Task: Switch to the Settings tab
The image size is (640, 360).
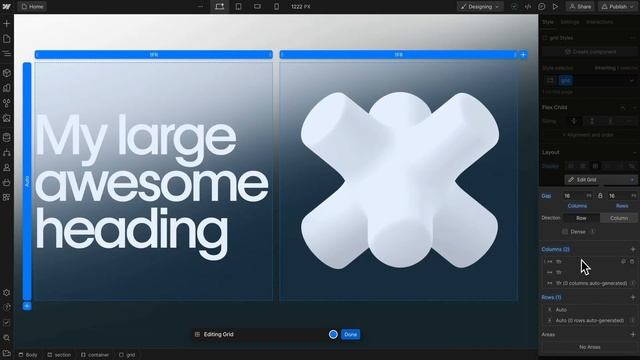Action: click(x=569, y=22)
